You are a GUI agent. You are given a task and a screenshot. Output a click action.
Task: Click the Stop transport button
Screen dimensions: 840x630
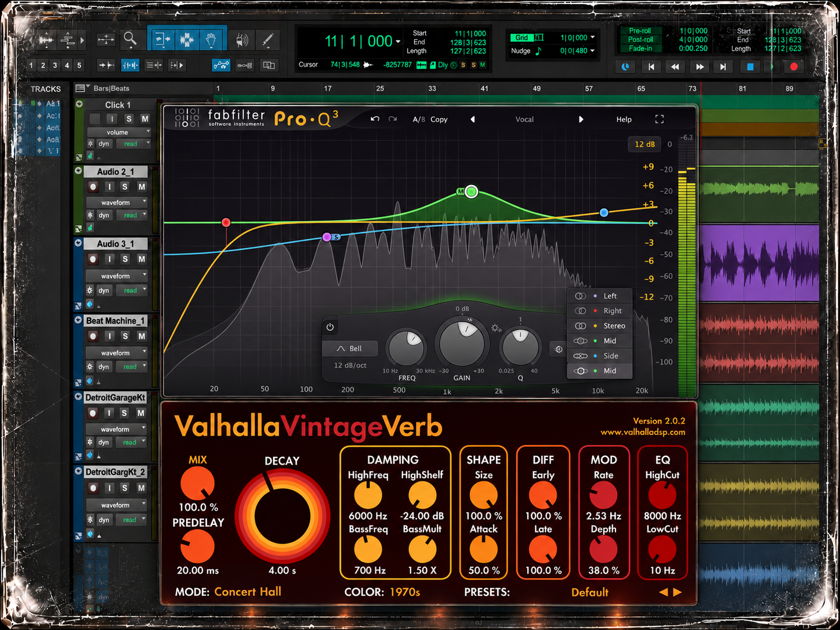coord(750,67)
